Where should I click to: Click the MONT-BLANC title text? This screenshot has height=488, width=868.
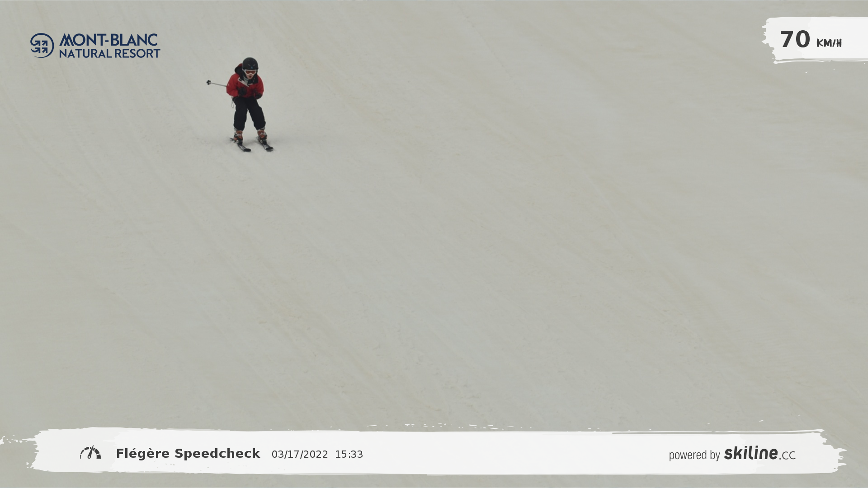pos(108,40)
